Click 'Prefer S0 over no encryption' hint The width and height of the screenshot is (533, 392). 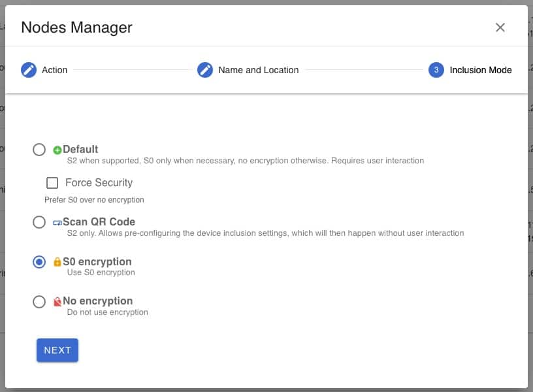pyautogui.click(x=94, y=199)
